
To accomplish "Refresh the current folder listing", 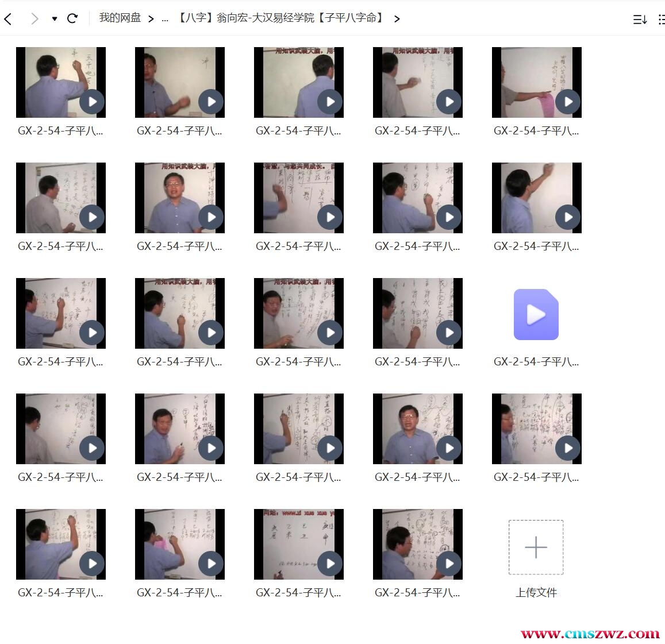I will [72, 18].
